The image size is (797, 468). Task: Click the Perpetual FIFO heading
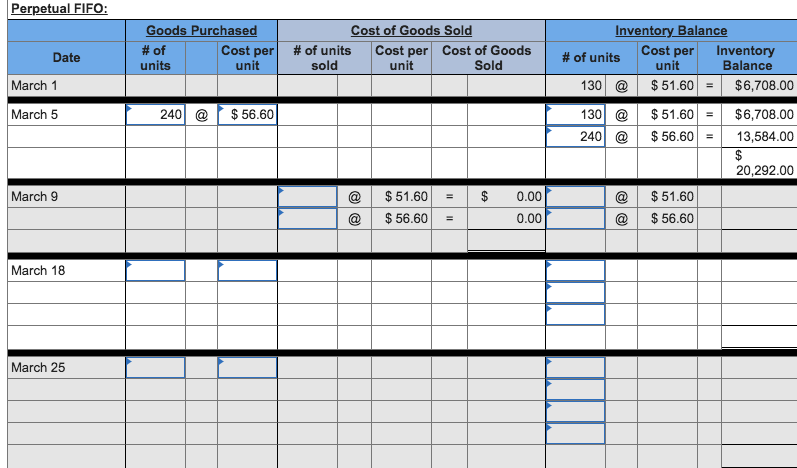[59, 9]
